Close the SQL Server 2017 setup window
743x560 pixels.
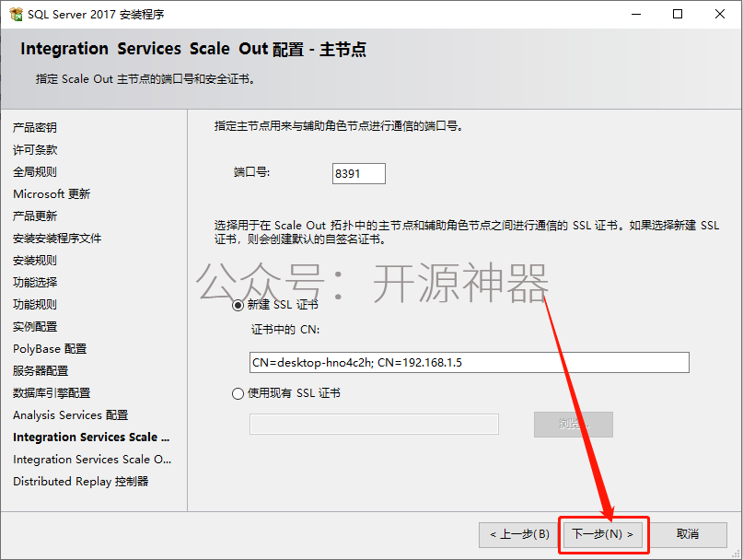(720, 14)
